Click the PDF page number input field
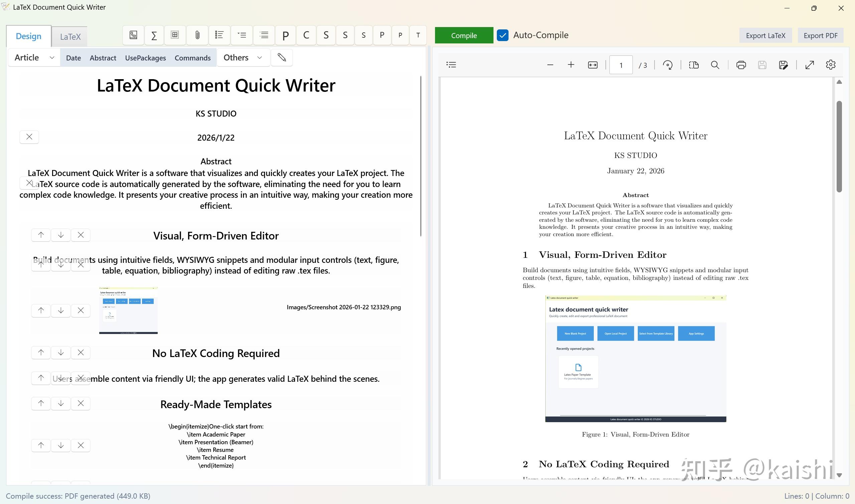Image resolution: width=855 pixels, height=504 pixels. tap(620, 65)
